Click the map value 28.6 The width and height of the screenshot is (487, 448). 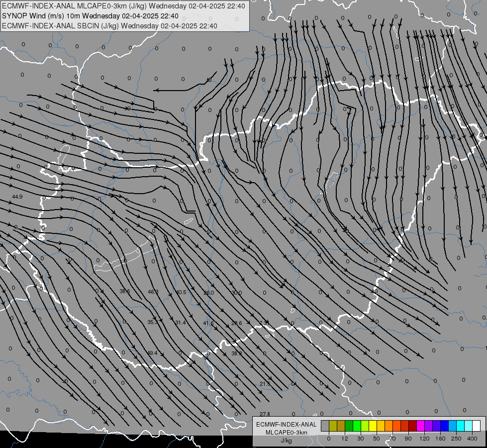[237, 324]
